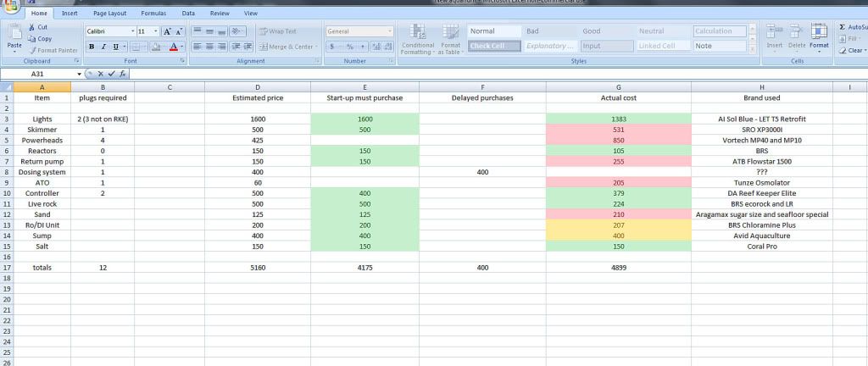The height and width of the screenshot is (366, 868).
Task: Click Increase Decimal icon
Action: point(376,47)
